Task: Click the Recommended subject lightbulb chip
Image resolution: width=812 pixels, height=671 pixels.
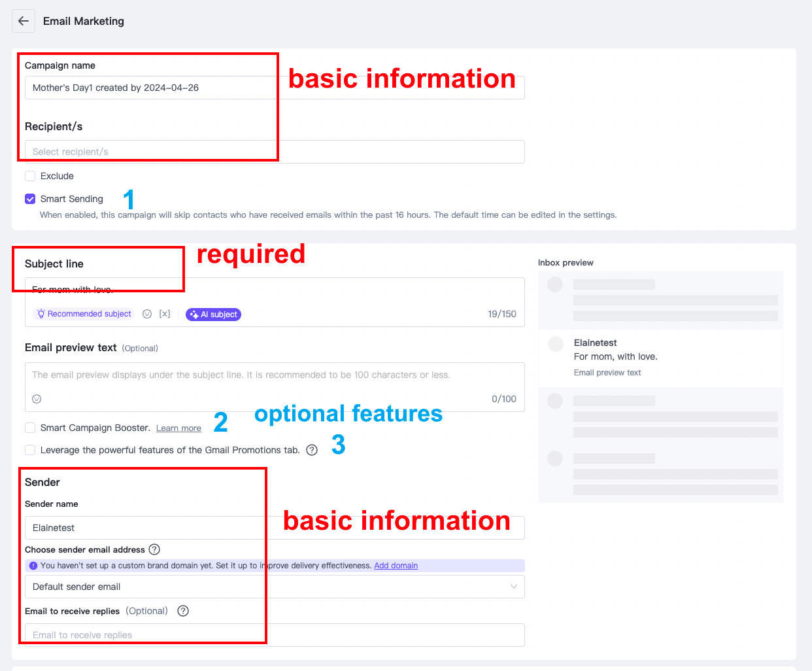Action: pos(84,314)
